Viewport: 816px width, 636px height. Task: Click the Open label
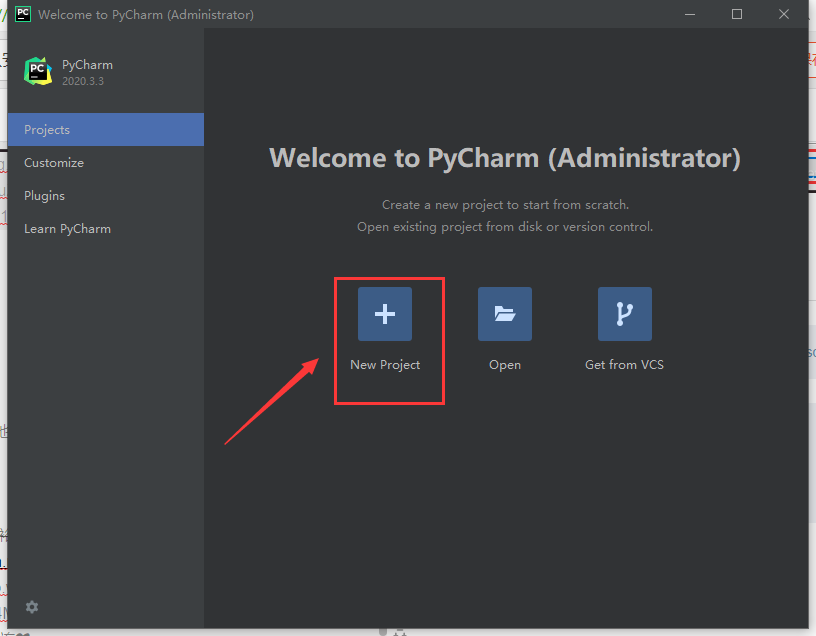tap(505, 365)
